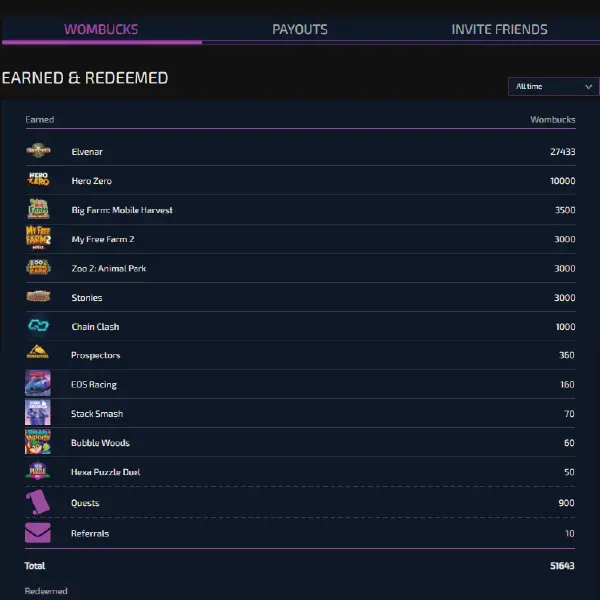Select the Stonies game name
This screenshot has width=600, height=600.
(86, 298)
